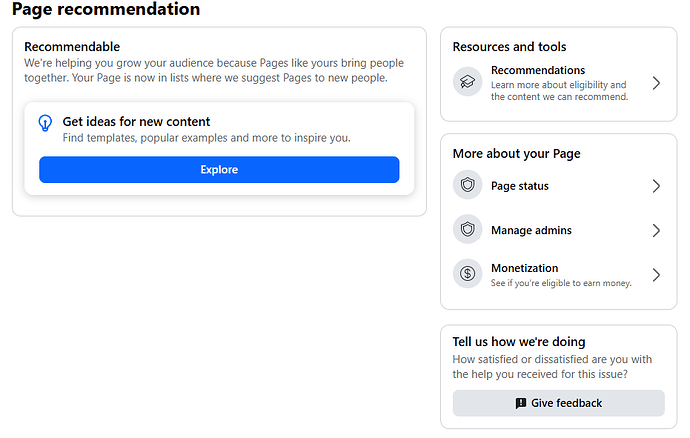Image resolution: width=690 pixels, height=438 pixels.
Task: Click the 'Recommendable' status heading
Action: coord(72,47)
